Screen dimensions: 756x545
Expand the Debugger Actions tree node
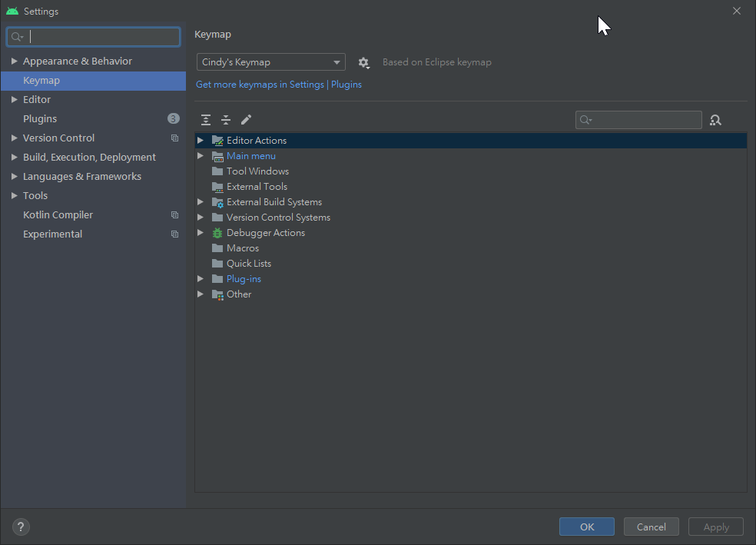[x=200, y=233]
